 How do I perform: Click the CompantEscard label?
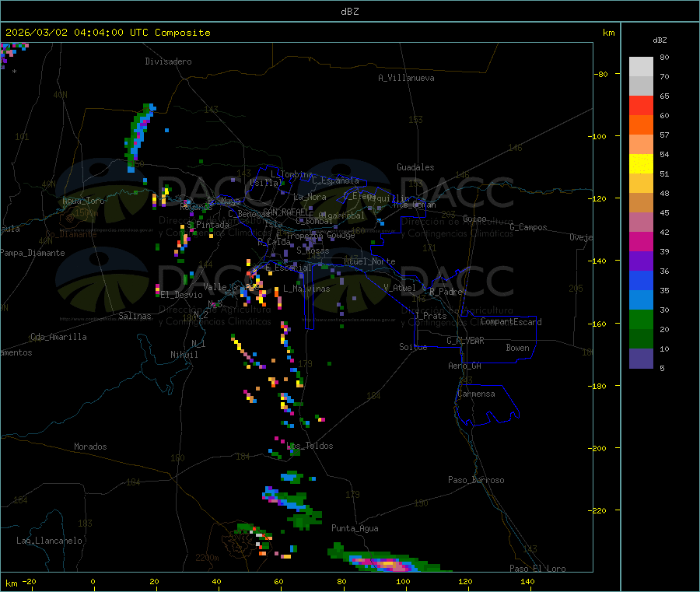point(511,321)
